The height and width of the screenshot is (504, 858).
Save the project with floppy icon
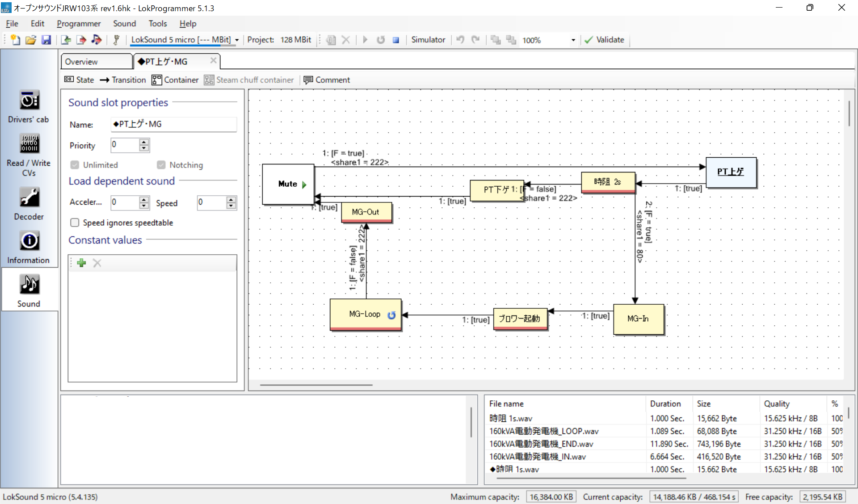point(46,40)
